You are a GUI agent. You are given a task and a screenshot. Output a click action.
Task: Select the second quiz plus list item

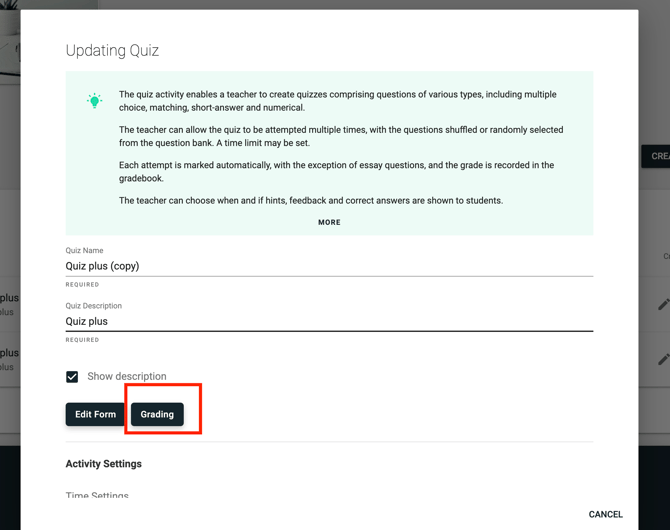tap(10, 359)
